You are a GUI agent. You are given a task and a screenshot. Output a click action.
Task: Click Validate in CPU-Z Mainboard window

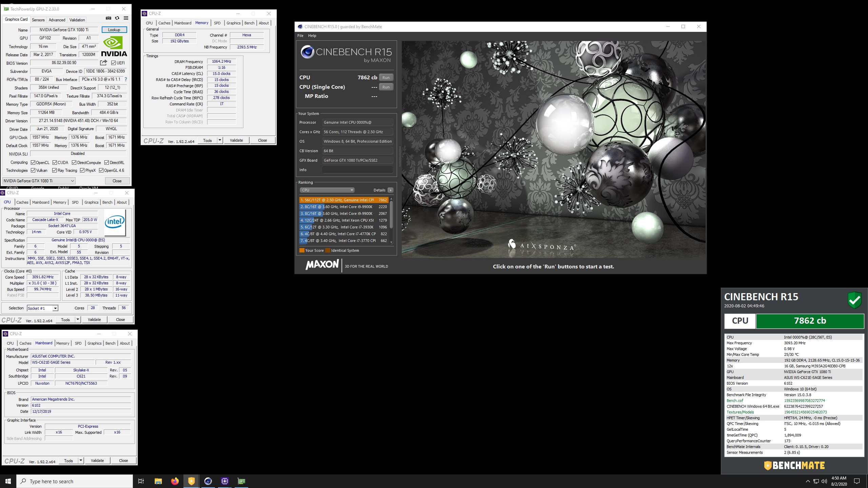coord(97,461)
